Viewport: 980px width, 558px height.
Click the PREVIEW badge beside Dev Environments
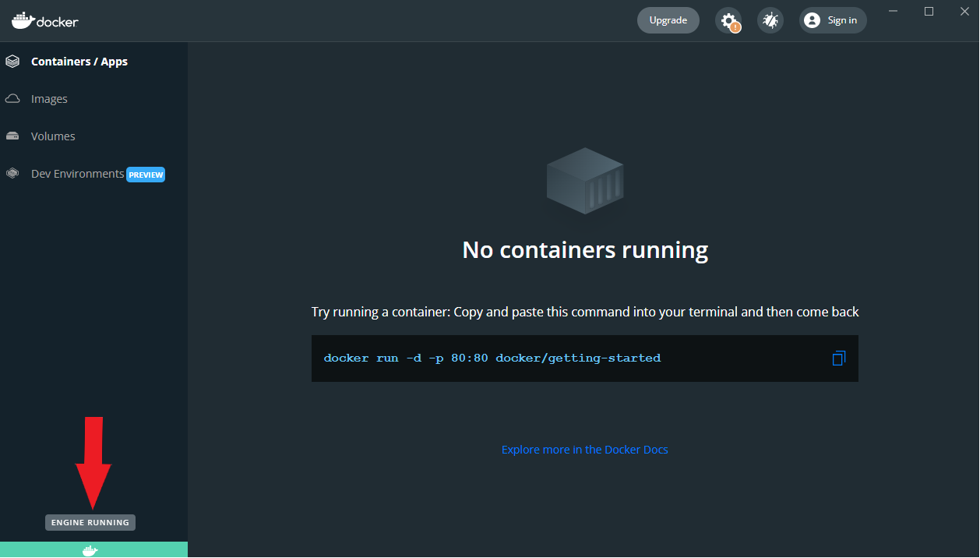point(146,175)
